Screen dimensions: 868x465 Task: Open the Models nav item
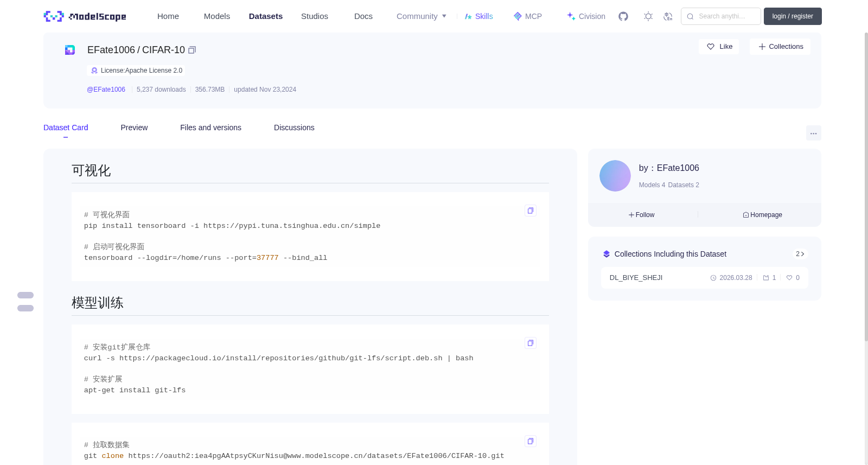(217, 16)
